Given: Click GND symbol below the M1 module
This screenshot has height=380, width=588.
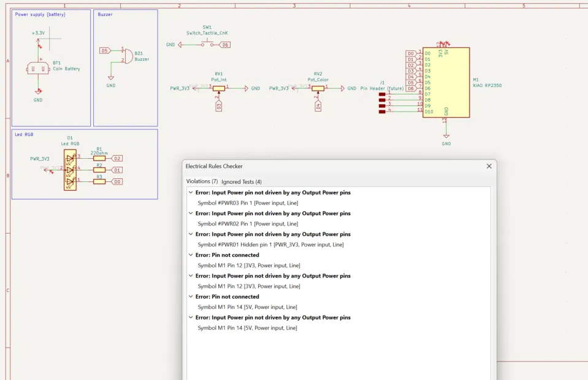Looking at the screenshot, I should pos(446,136).
